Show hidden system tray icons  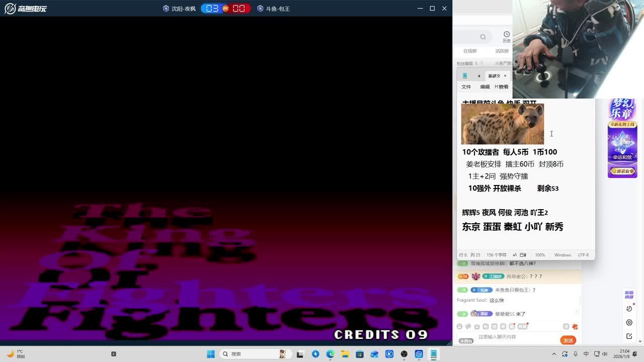(x=554, y=354)
